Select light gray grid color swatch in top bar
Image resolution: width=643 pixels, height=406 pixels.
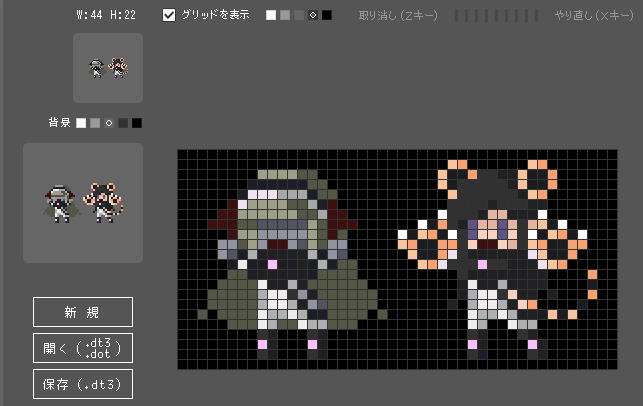[285, 15]
